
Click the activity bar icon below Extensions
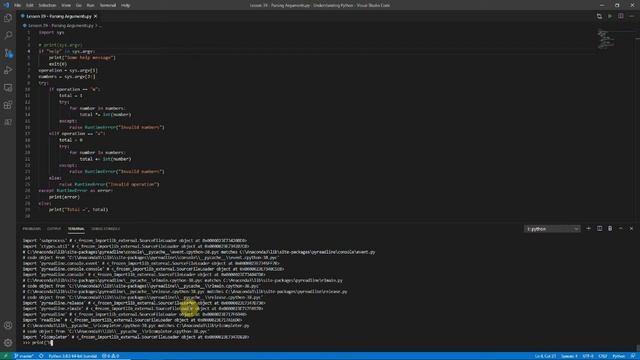click(8, 122)
